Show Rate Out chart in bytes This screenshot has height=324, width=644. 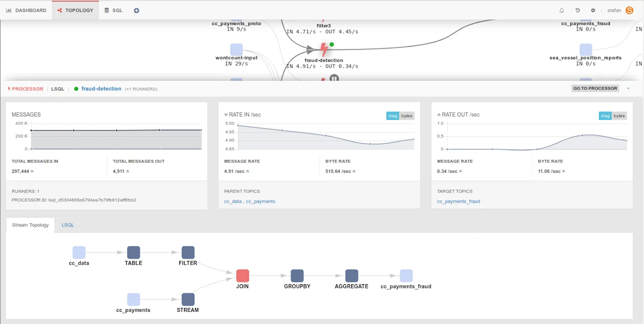coord(619,116)
